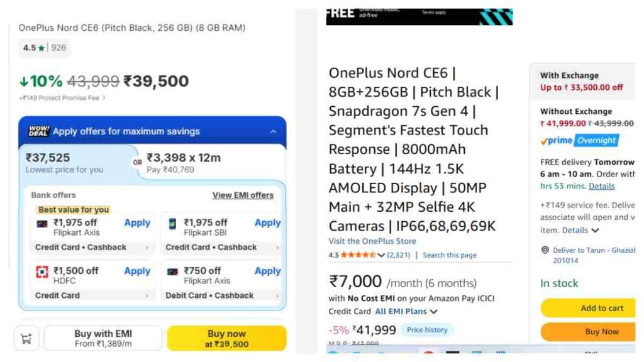Open the star rating breakdown dropdown arrow
Viewport: 644px width, 362px height.
380,255
